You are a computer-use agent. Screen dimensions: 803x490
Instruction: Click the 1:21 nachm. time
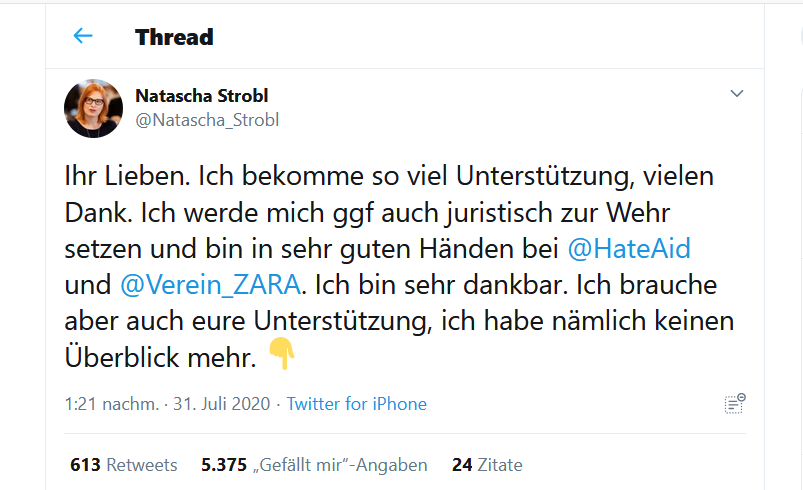click(110, 404)
